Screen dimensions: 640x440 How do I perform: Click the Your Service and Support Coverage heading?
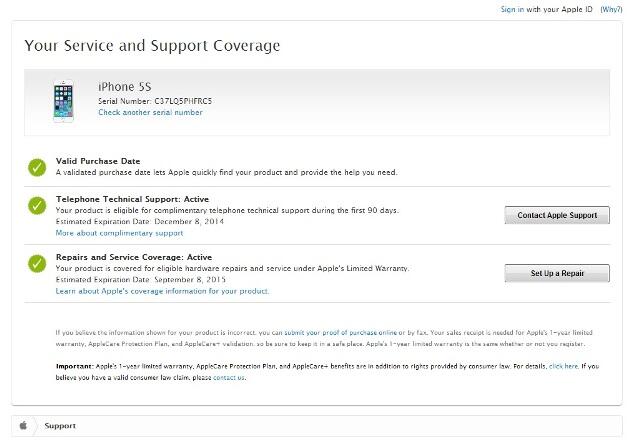(x=152, y=45)
